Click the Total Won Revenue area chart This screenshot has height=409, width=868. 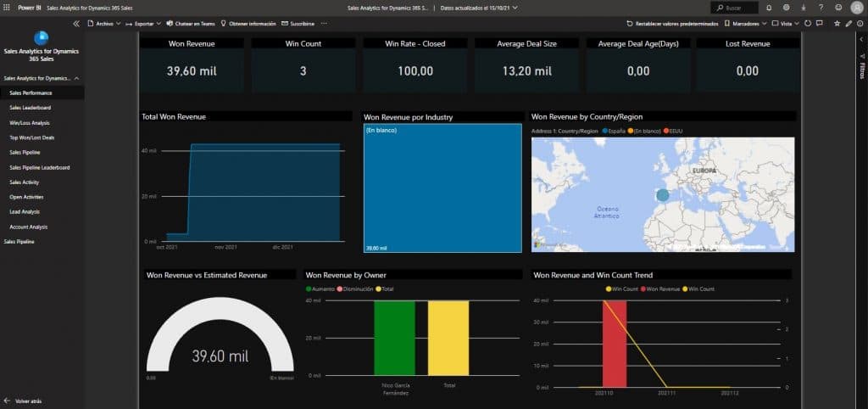point(254,193)
